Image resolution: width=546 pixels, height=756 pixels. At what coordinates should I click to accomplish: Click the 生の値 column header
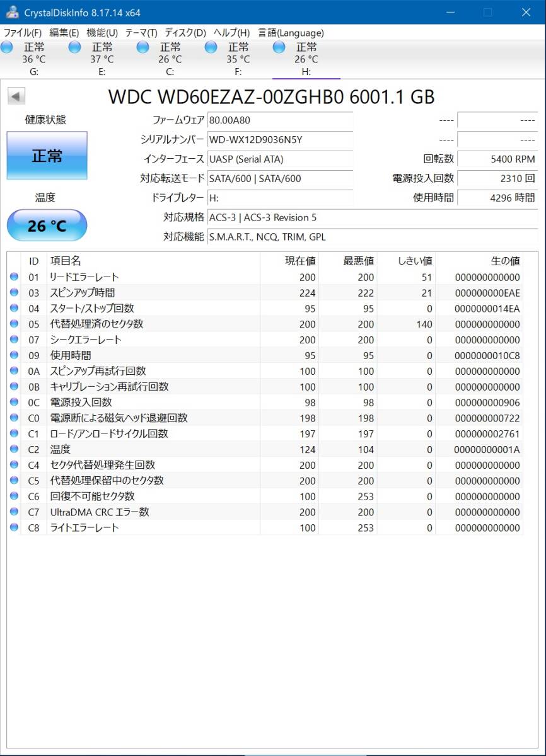479,261
